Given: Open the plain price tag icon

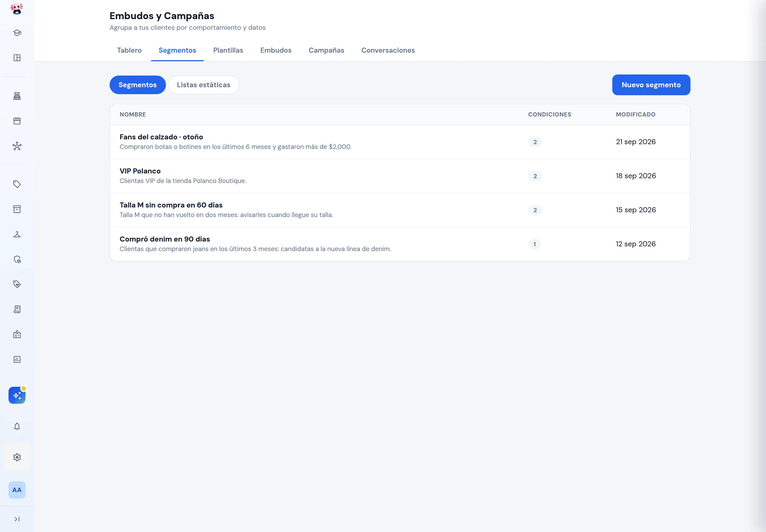Looking at the screenshot, I should point(17,184).
